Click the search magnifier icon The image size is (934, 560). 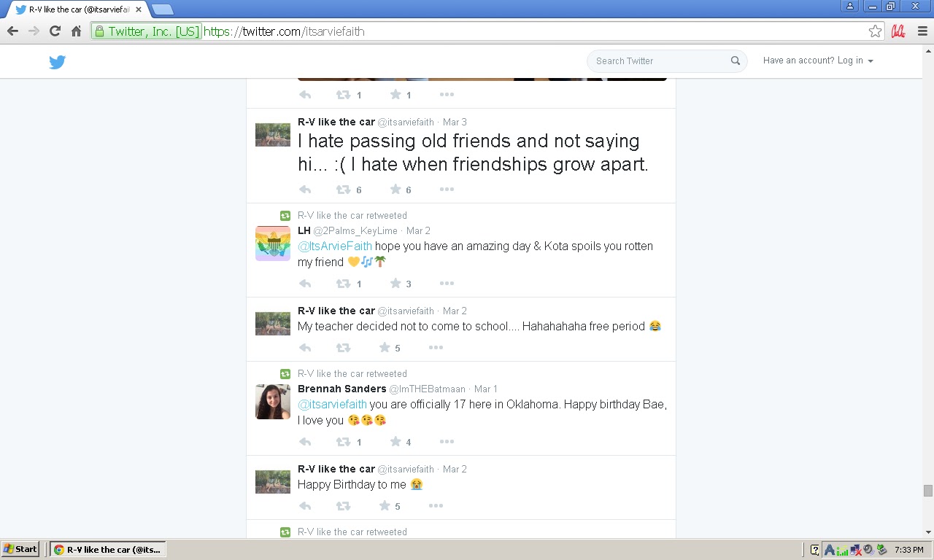736,61
